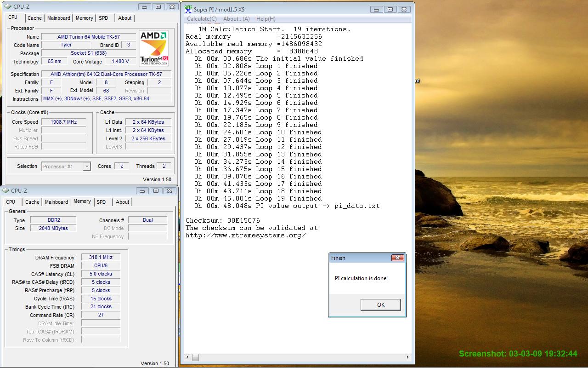
Task: Click the CPU-Z icon in the top window title bar
Action: 8,7
